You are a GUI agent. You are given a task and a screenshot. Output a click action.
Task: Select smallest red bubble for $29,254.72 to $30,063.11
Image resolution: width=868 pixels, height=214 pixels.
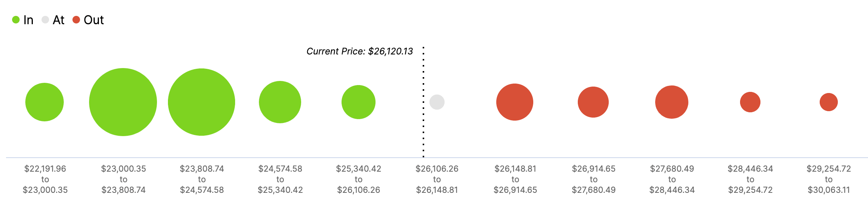(x=829, y=102)
